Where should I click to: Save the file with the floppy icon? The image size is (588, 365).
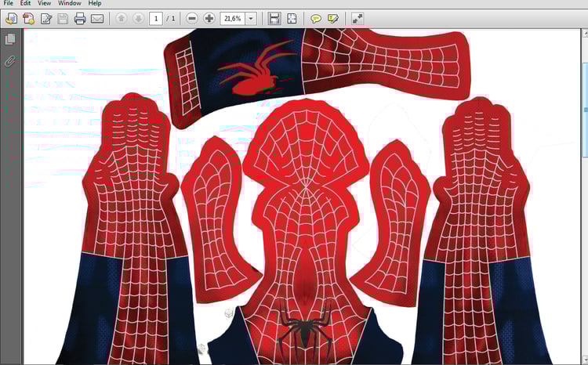tap(63, 18)
